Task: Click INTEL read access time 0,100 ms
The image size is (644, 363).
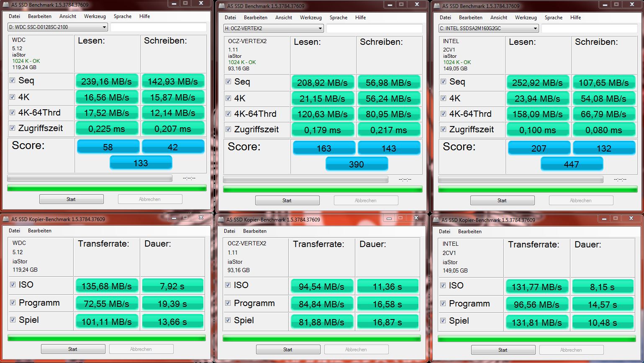Action: tap(538, 130)
